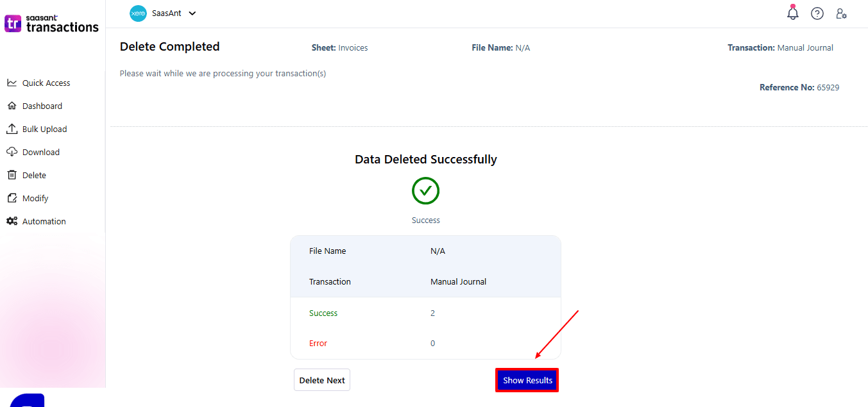Open chat widget at bottom left

coord(27,400)
